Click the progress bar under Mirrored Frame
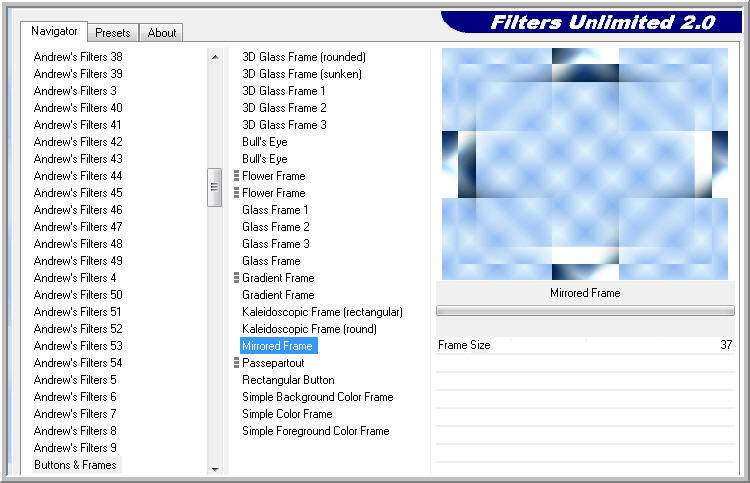 coord(585,311)
